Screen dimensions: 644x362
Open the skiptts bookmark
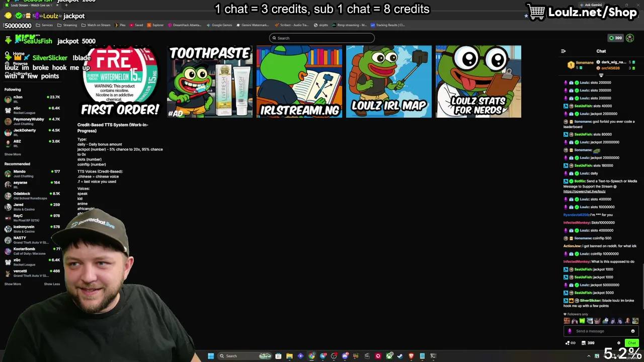321,25
